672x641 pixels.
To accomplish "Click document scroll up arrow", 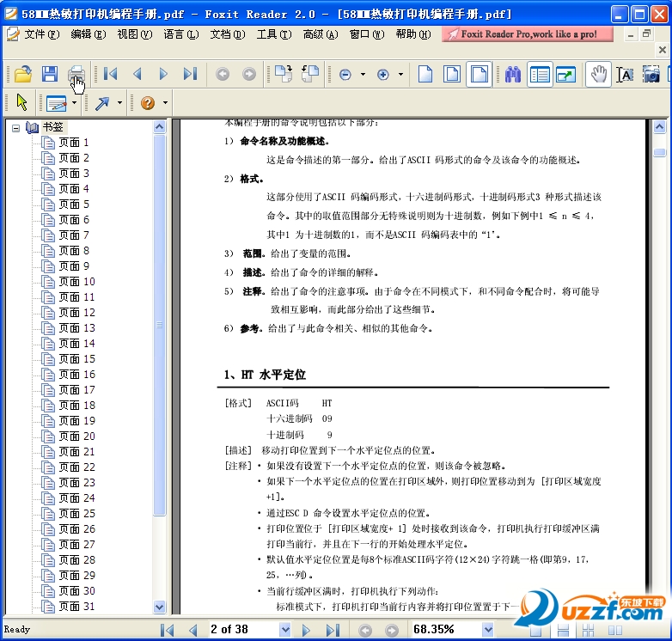I will click(x=660, y=127).
